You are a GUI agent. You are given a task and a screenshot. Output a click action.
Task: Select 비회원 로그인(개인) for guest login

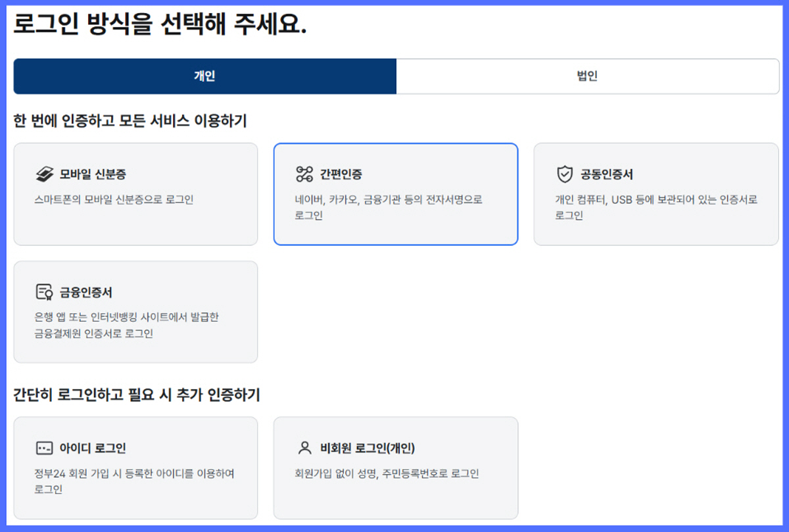click(395, 468)
